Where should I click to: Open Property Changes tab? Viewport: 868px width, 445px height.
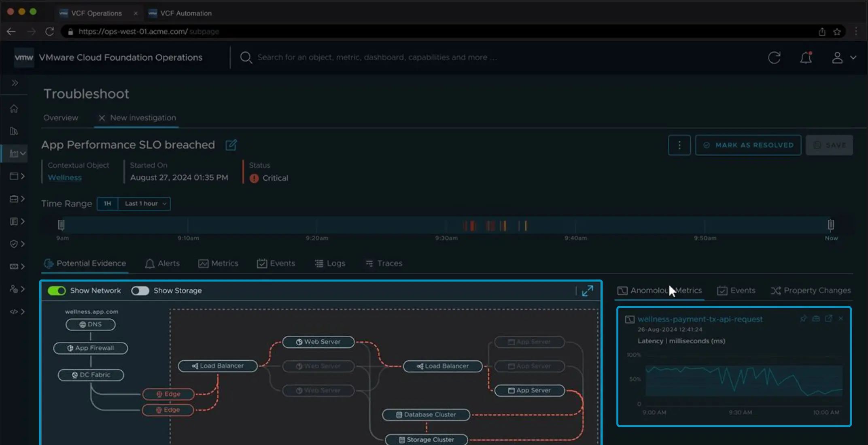coord(811,291)
